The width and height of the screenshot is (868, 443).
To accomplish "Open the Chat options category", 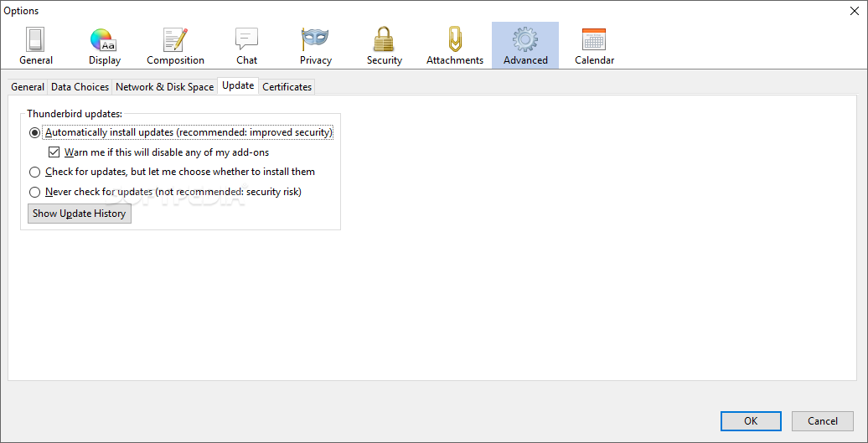I will pos(246,46).
